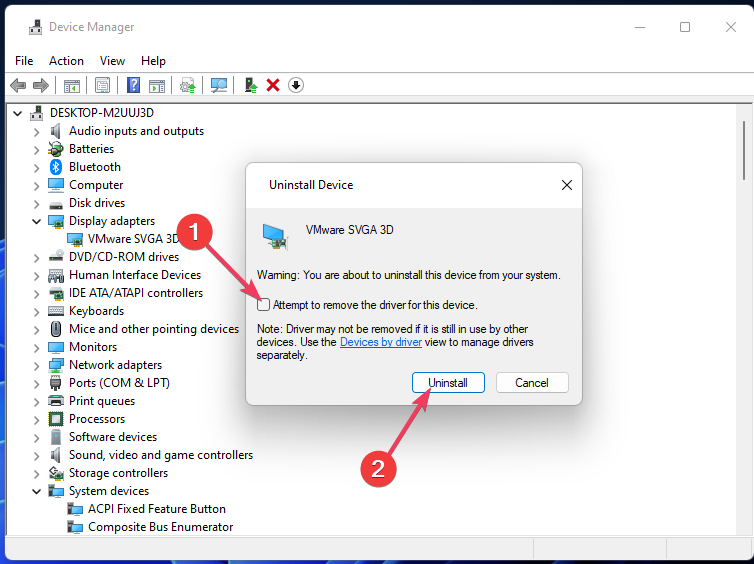Toggle the Show/Hide Console Tree toolbar icon
Screen dimensions: 754x564
(72, 86)
